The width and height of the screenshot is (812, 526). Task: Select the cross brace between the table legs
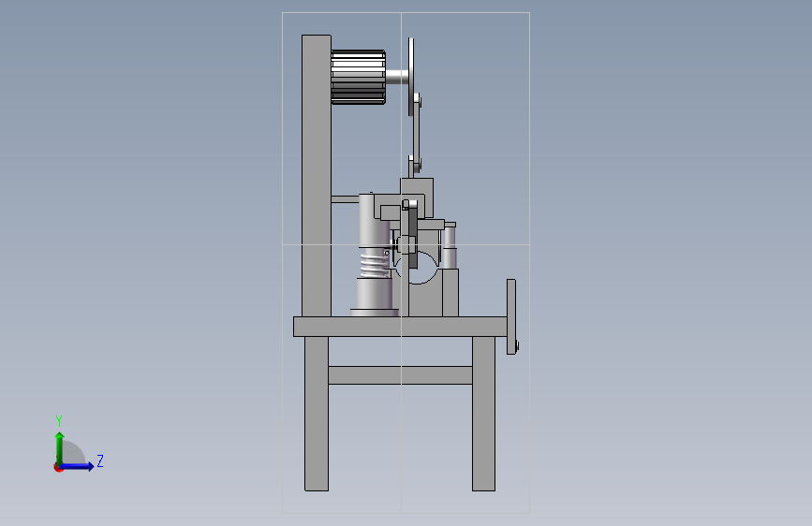point(400,375)
